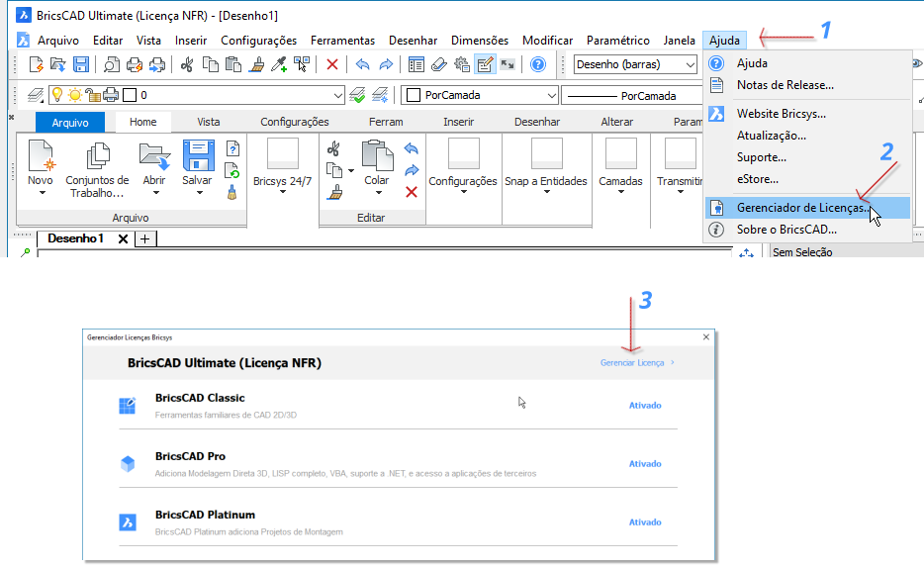924x568 pixels.
Task: Switch to the Desenhar ribbon tab
Action: [x=537, y=122]
